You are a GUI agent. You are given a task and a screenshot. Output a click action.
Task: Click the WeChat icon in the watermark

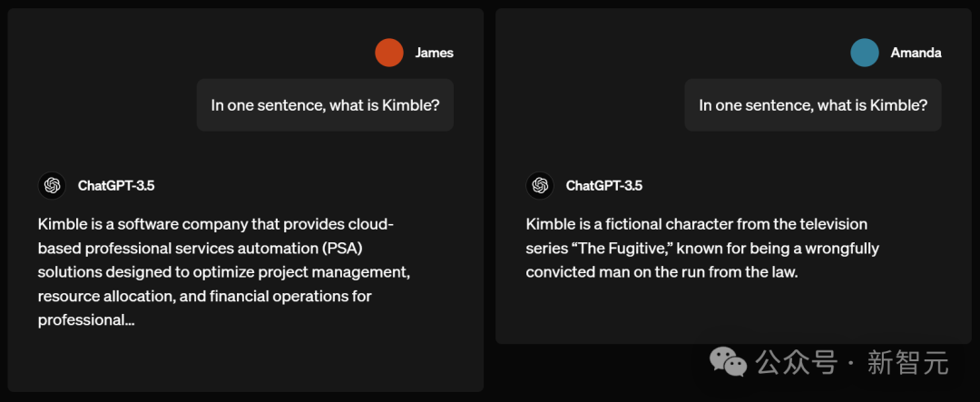coord(729,363)
